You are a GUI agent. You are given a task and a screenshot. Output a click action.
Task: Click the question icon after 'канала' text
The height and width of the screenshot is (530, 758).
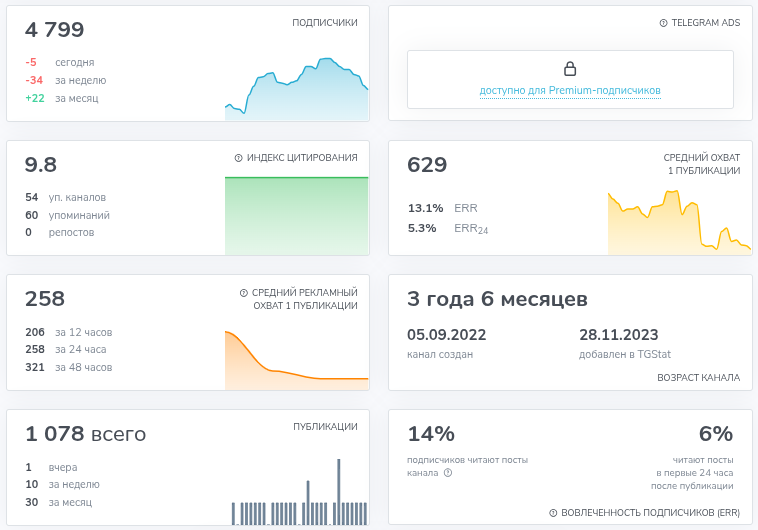[448, 473]
